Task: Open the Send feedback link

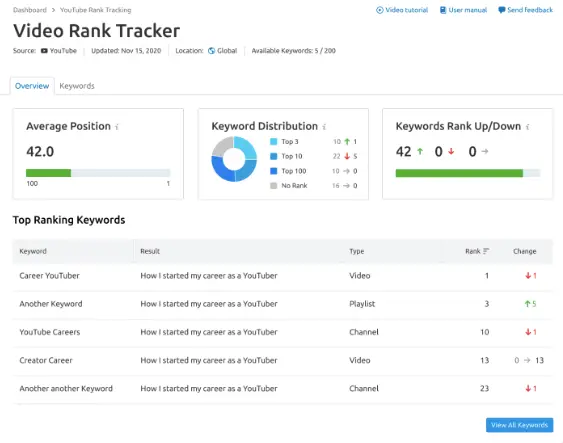Action: (x=526, y=10)
